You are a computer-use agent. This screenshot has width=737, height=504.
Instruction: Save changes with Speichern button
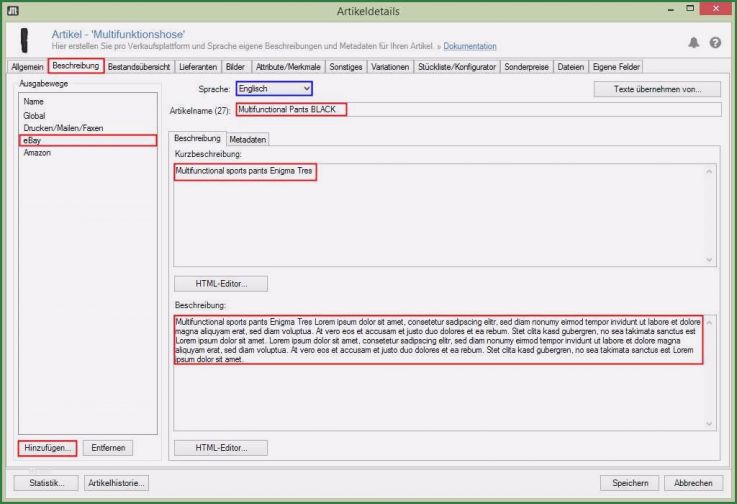point(629,483)
